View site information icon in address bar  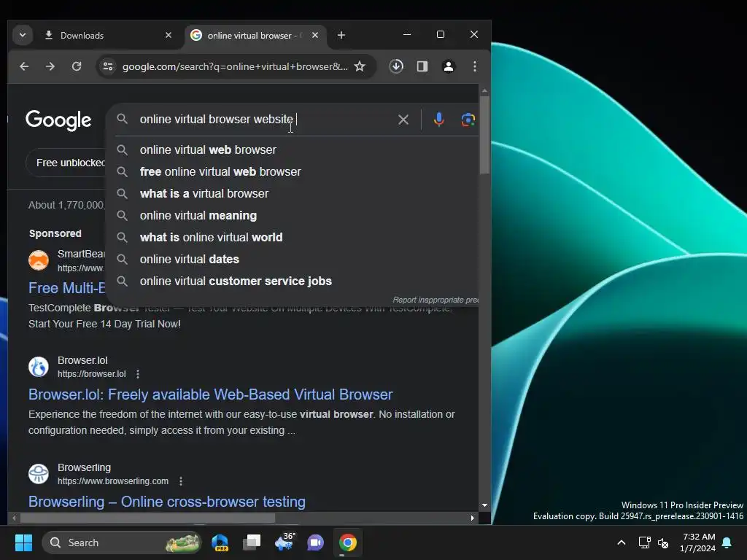(108, 66)
